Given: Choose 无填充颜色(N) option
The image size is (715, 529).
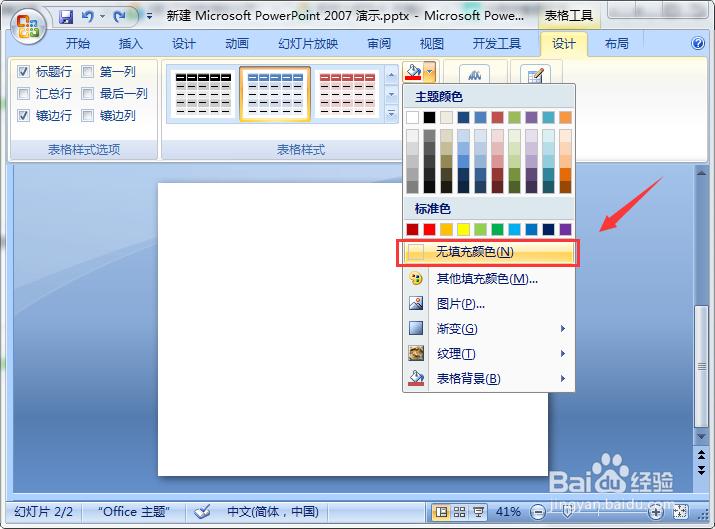Looking at the screenshot, I should 488,252.
